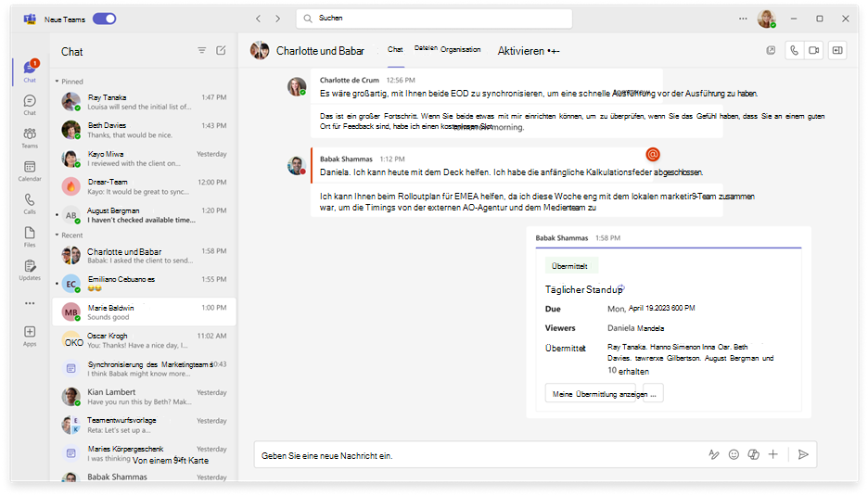Send the message with arrow icon

(803, 454)
